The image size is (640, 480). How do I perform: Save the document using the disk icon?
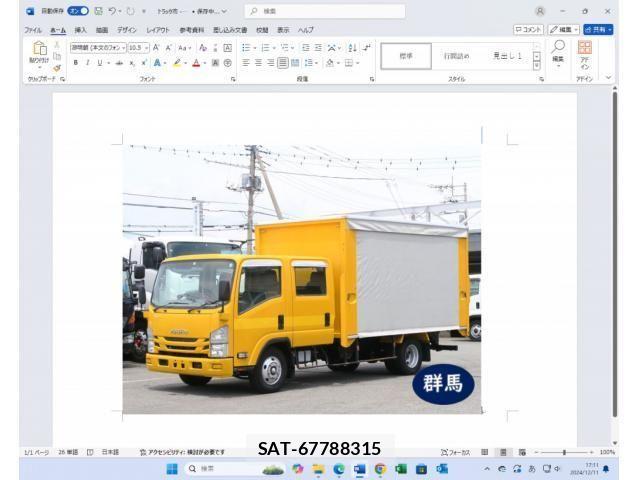98,11
